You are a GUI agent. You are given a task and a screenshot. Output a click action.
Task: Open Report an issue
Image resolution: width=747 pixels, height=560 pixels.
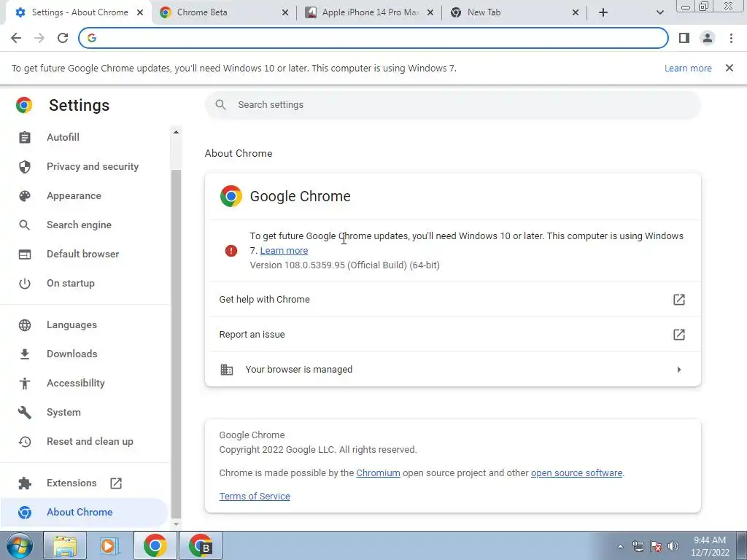453,334
